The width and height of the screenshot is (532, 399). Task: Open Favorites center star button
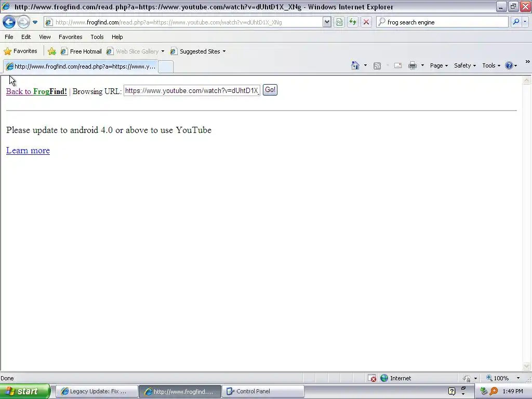point(20,51)
